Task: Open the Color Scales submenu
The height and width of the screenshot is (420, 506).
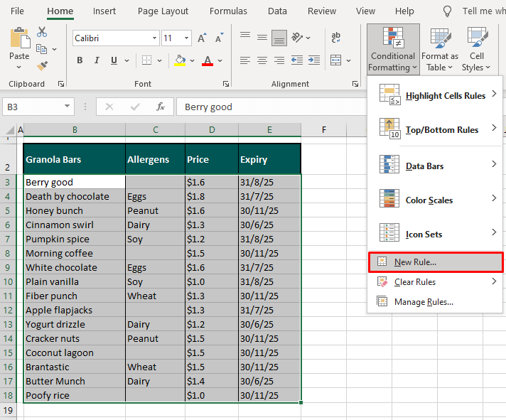Action: pyautogui.click(x=435, y=200)
